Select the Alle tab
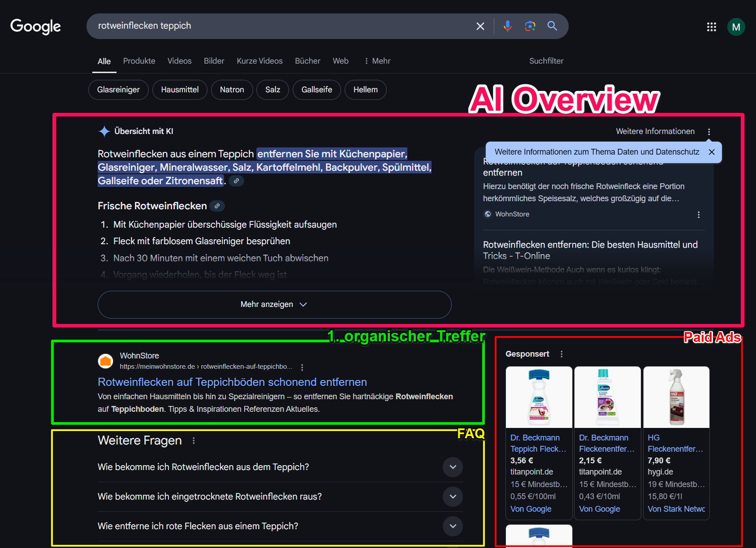Screen dimensions: 756x548 (x=104, y=61)
